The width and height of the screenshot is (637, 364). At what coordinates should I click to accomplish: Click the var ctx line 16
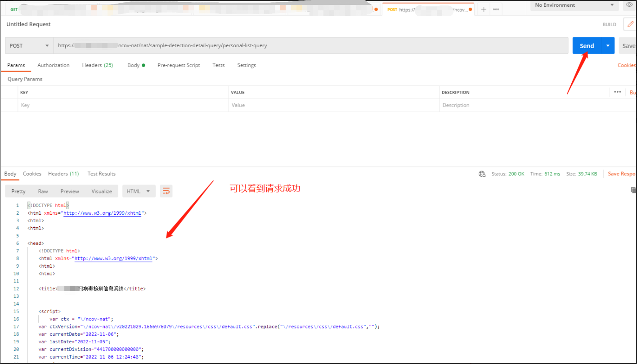pos(81,319)
